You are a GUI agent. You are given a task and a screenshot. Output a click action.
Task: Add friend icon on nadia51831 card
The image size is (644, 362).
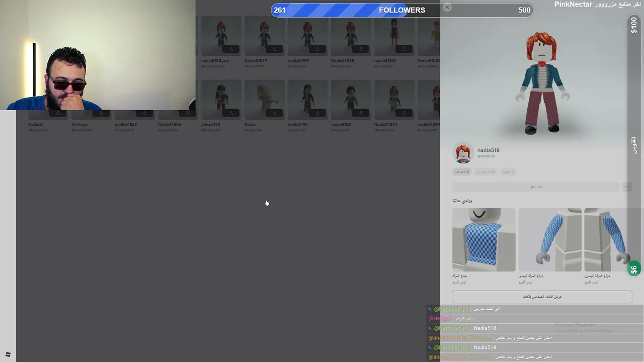click(x=404, y=49)
